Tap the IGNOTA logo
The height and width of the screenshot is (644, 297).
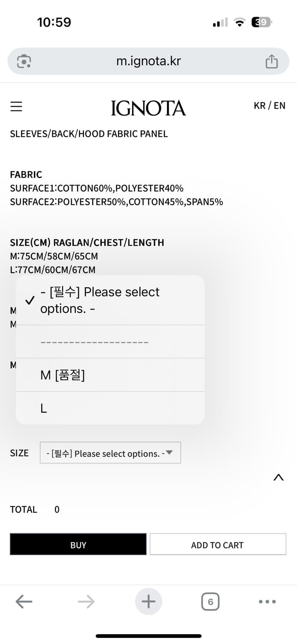tap(148, 108)
